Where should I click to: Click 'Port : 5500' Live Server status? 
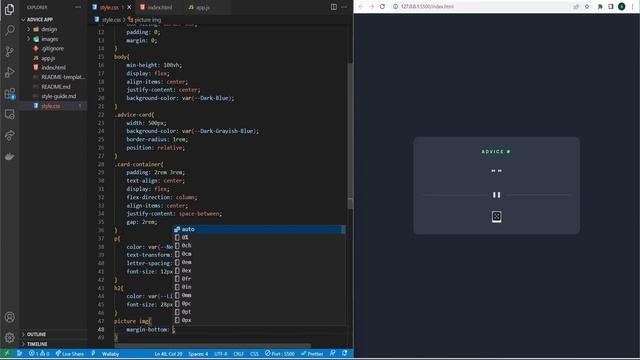280,353
